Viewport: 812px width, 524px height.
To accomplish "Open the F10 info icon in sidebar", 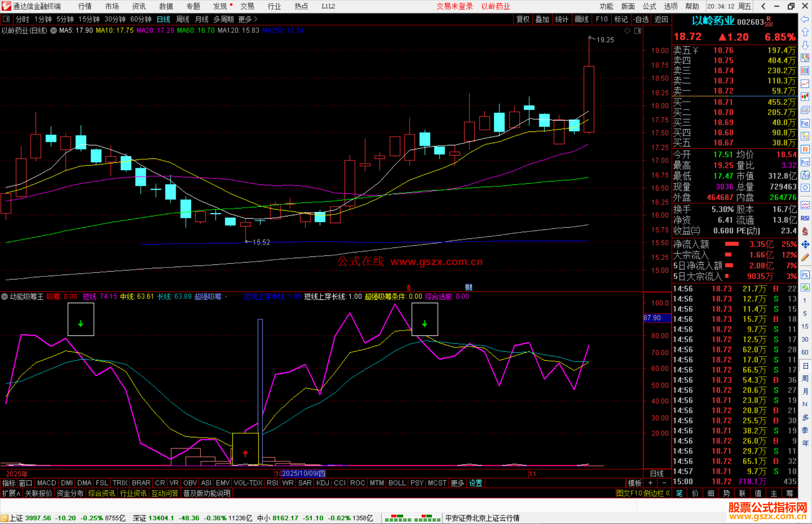I will tap(805, 123).
